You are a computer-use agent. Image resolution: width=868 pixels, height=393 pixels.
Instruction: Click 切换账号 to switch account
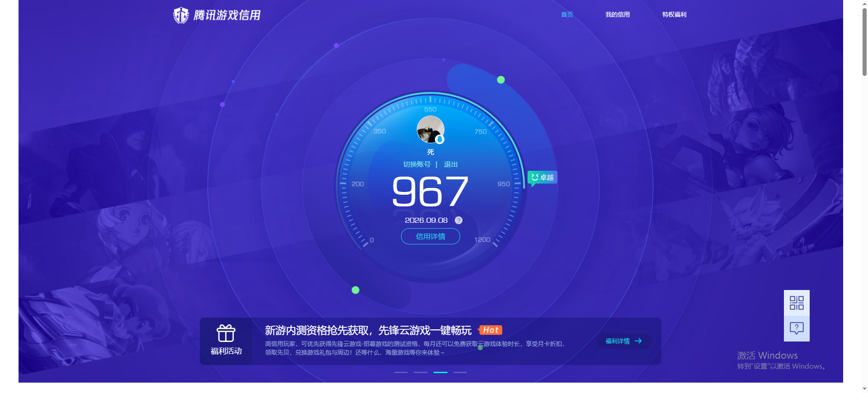(x=417, y=164)
